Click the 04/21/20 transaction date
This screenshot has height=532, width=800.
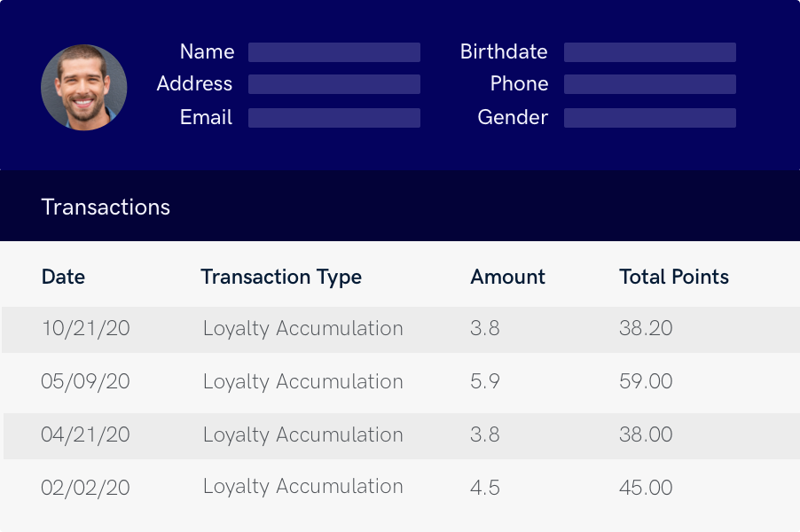(x=85, y=434)
